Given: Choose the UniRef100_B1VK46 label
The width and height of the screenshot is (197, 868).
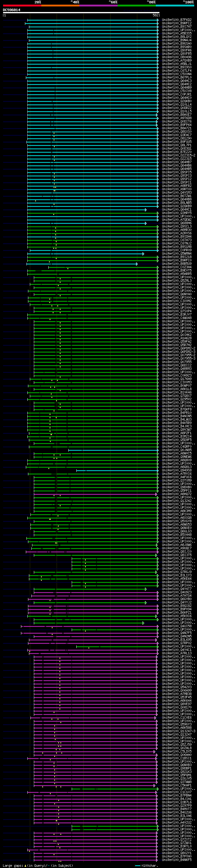Looking at the screenshot, I should tap(177, 392).
